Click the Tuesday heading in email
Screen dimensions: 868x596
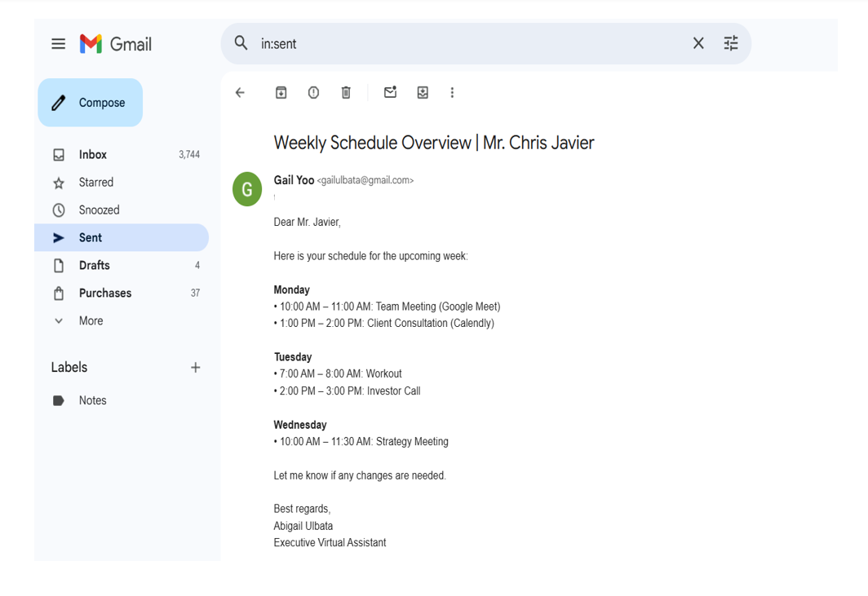(293, 357)
